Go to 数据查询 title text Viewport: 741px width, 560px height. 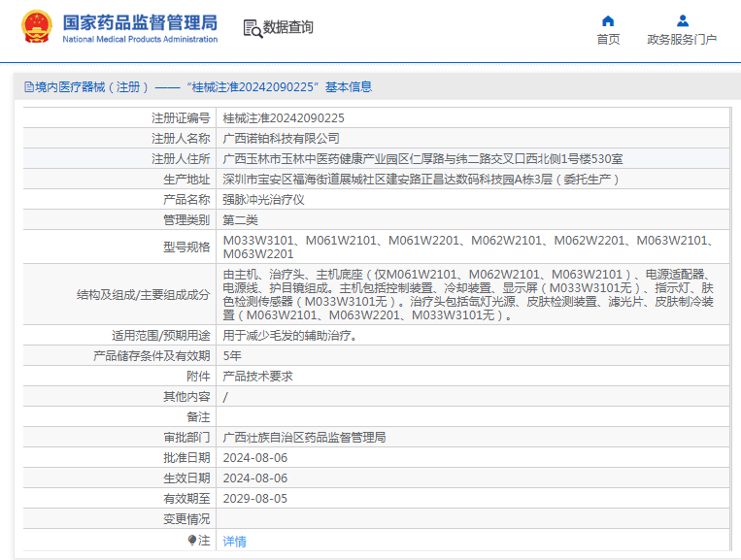tap(288, 27)
